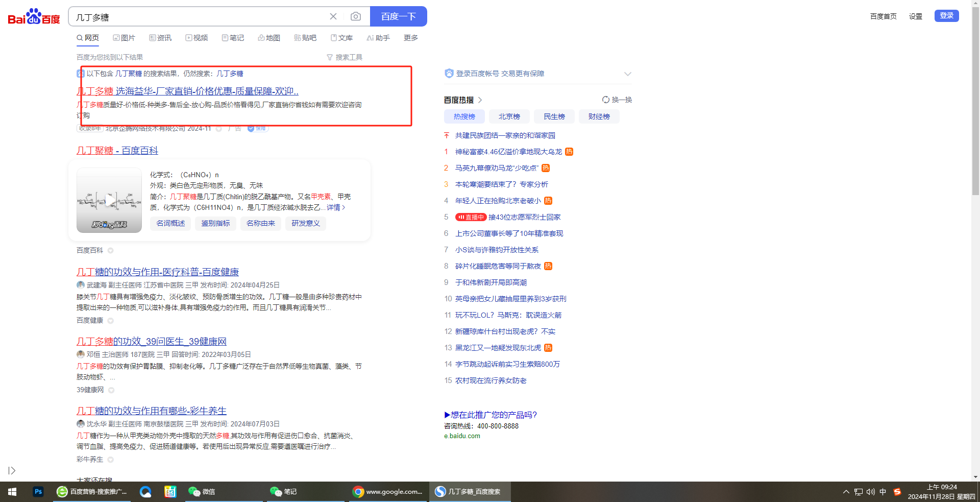Expand the login security notice chevron
Screen dimensions: 980x502
point(627,74)
